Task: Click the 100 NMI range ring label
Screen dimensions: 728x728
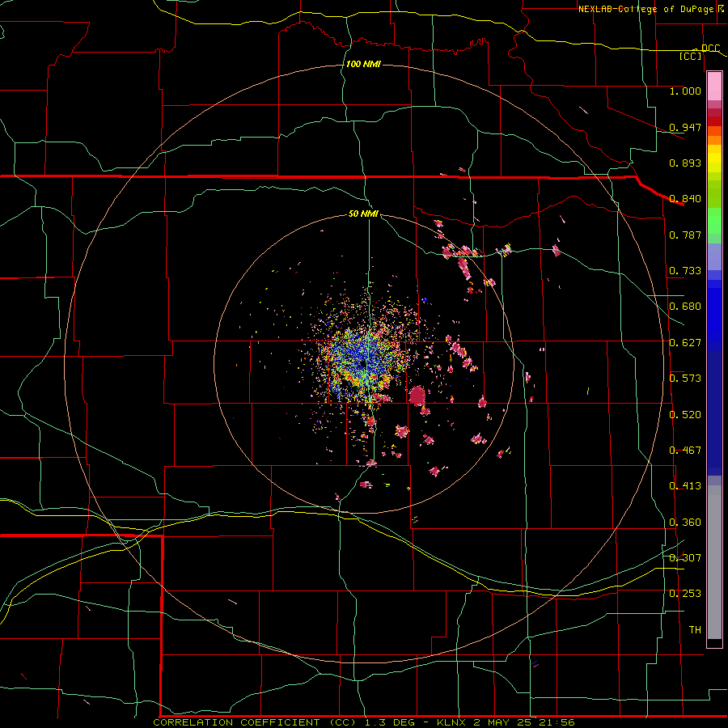Action: pyautogui.click(x=363, y=64)
